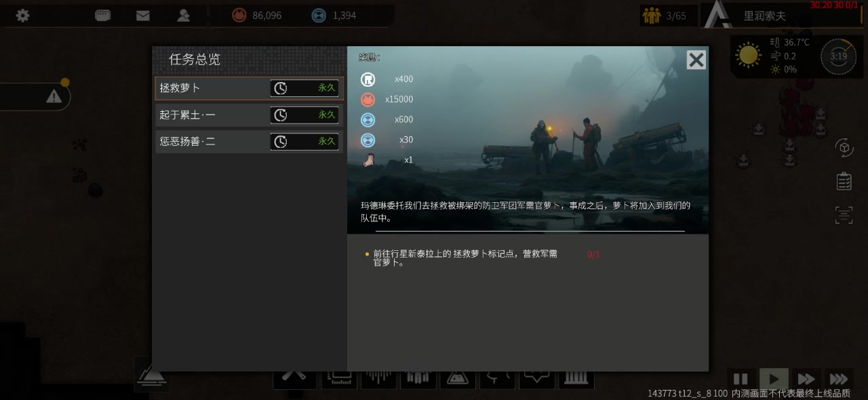
Task: Close the 任务总览 quest panel
Action: [x=696, y=60]
